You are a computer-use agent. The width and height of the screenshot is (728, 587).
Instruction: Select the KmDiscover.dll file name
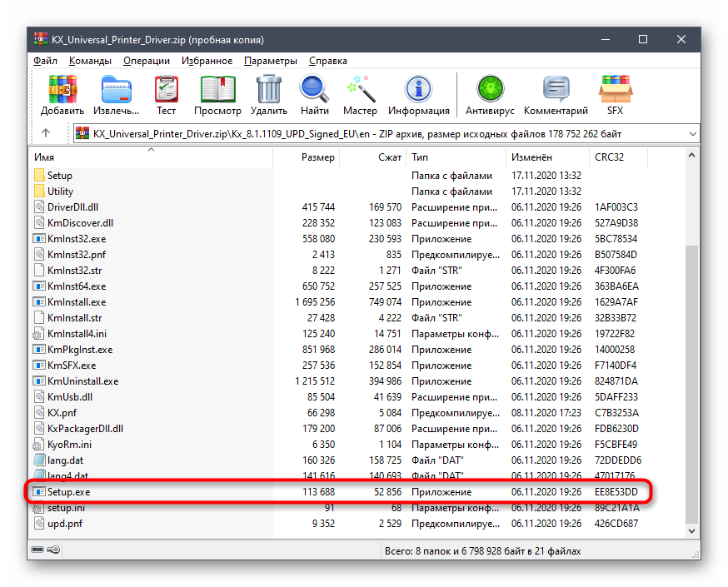[x=80, y=223]
